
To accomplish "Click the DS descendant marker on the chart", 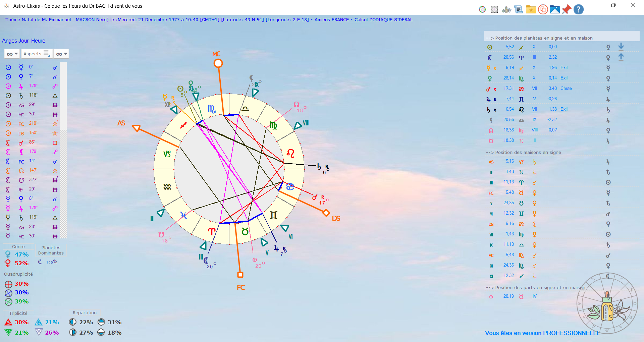I will point(326,213).
